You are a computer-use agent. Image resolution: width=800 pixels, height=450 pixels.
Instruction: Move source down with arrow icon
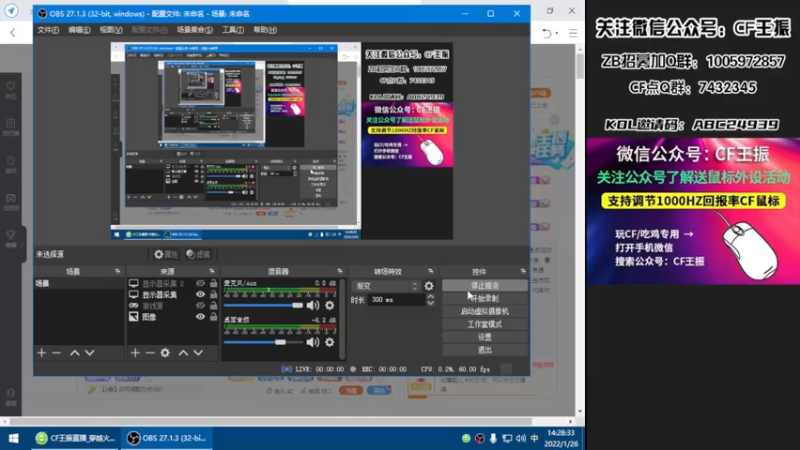[198, 353]
